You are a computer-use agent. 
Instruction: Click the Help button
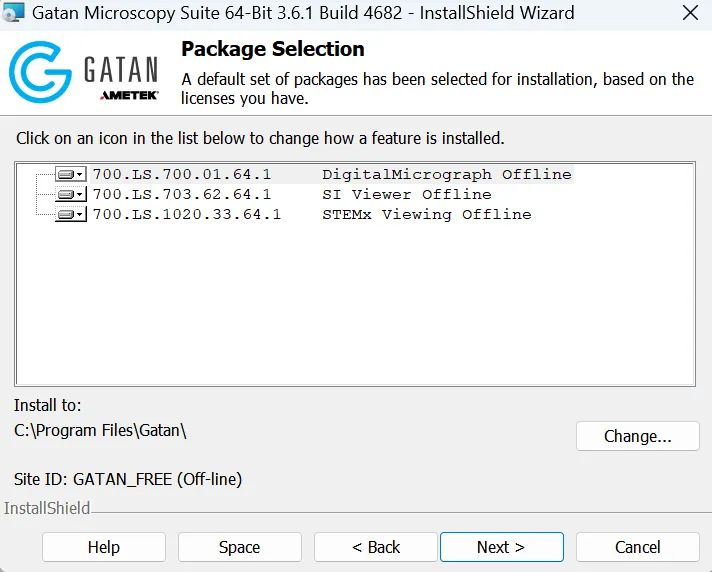(x=104, y=547)
